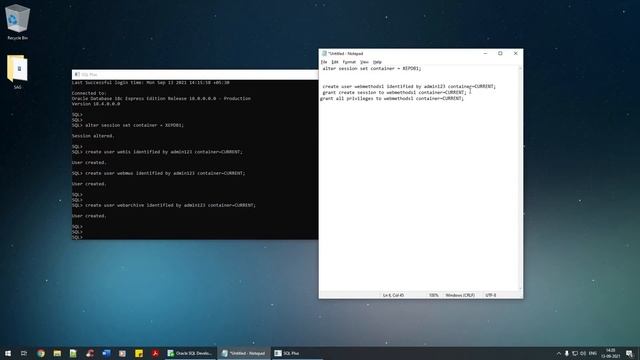Click Windows (CRLF) in Notepad status bar

coord(460,295)
